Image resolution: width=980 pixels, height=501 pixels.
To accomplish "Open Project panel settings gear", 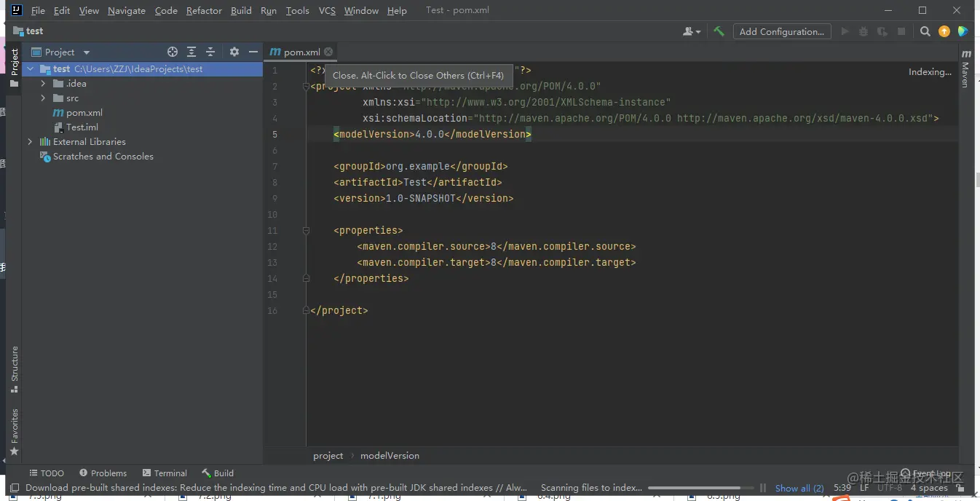I will 234,52.
